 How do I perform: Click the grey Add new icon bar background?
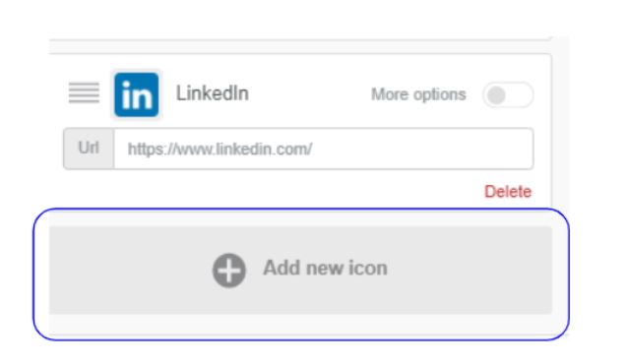tap(461, 270)
